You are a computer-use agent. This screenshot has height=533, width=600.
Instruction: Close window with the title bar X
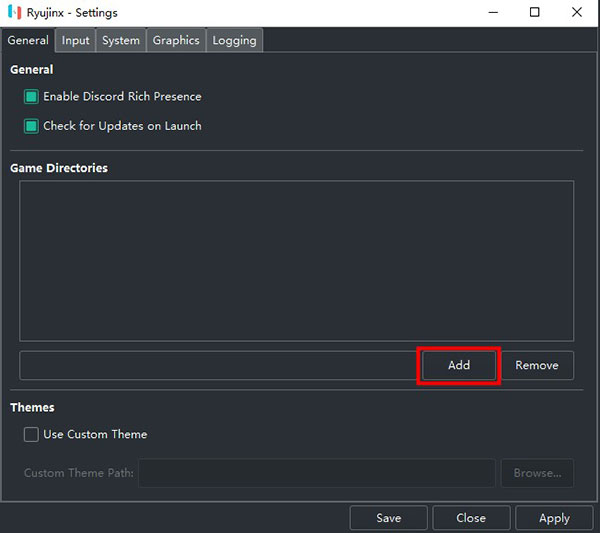tap(577, 12)
